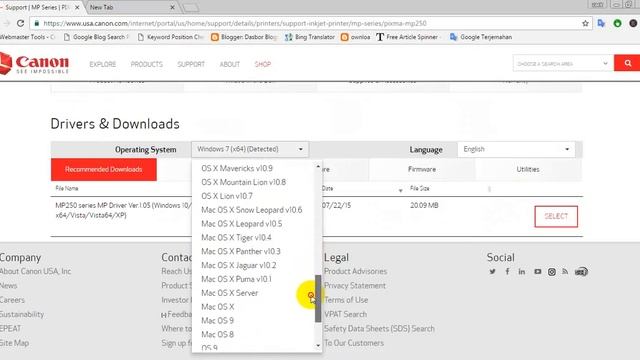Open the Bing Translator bookmark
Viewport: 640px width, 360px height.
pos(310,37)
